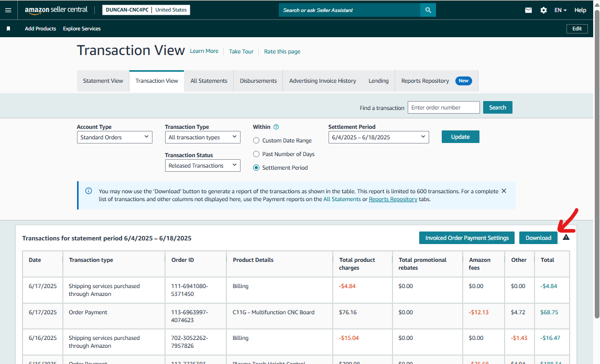Click the info icon in the blue notice

89,191
